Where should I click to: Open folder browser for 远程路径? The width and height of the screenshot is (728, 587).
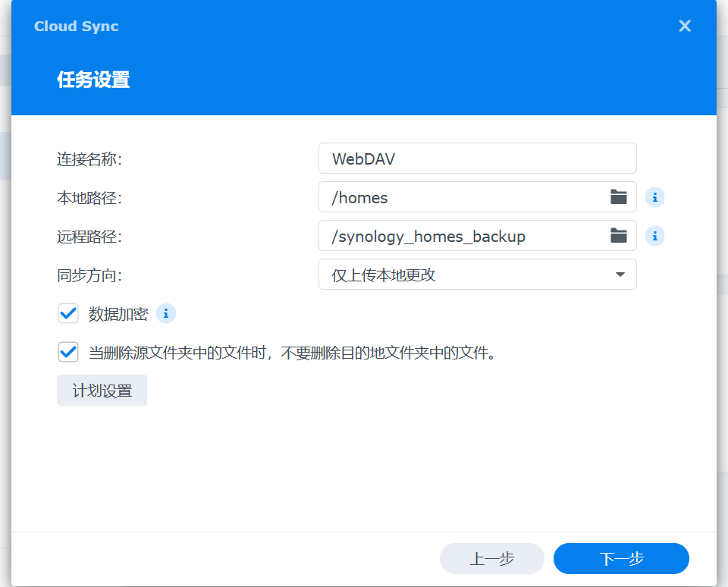pos(619,236)
